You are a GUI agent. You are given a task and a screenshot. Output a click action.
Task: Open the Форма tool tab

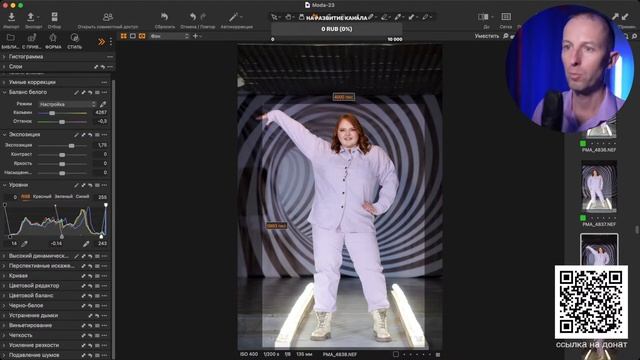point(53,42)
